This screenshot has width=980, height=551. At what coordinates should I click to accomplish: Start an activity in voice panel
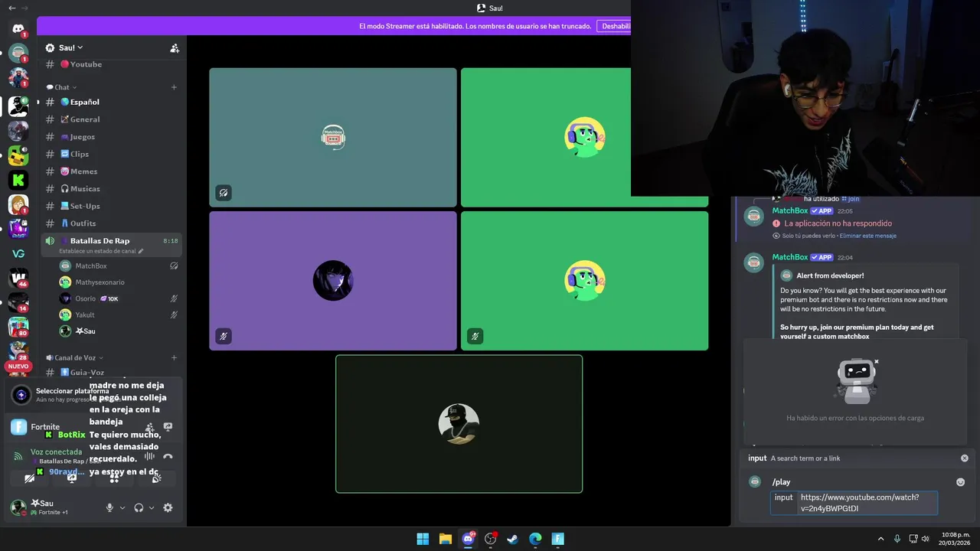coord(114,478)
